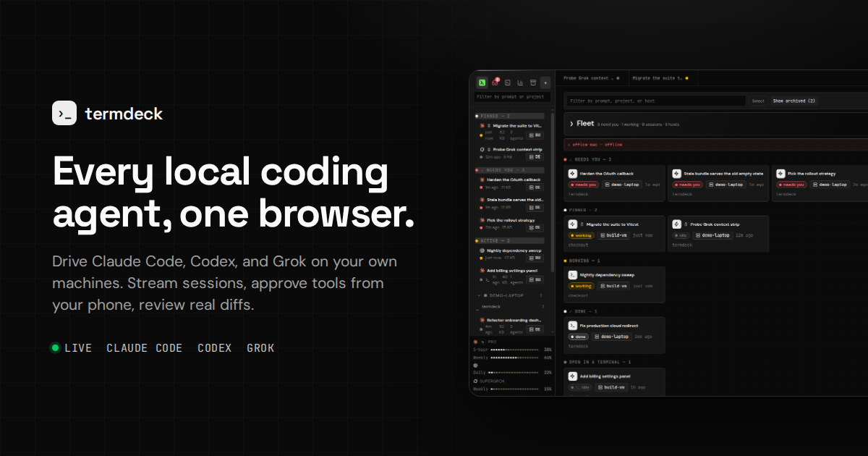Click the pin icon on Migrate the suite card
Viewport: 868px width, 456px height.
(x=583, y=224)
